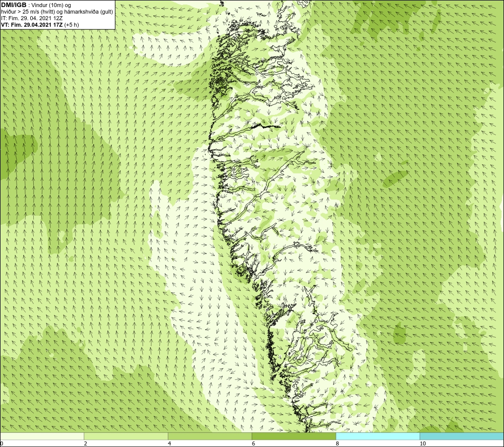Pick the 0–2 m/s pale legend swatch

point(42,436)
